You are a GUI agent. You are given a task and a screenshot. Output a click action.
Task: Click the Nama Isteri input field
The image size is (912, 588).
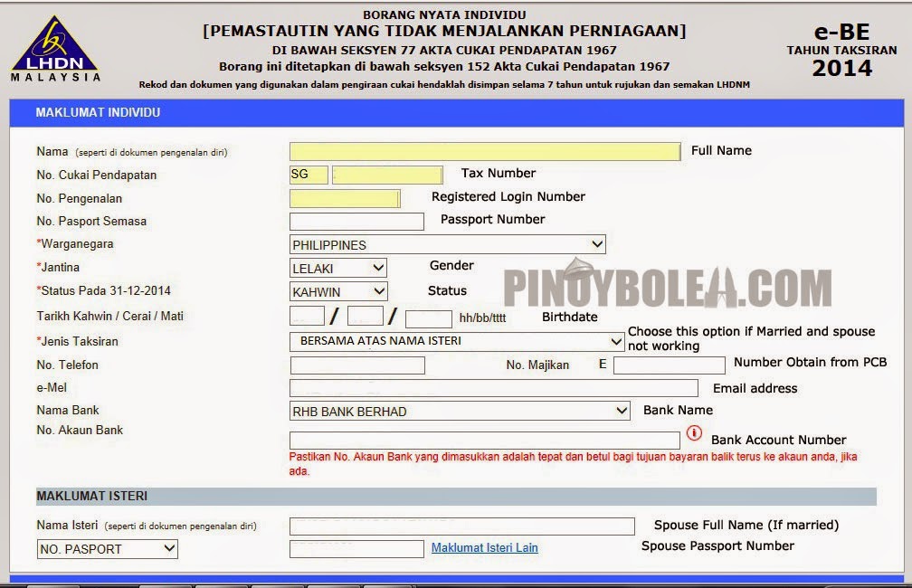(461, 526)
